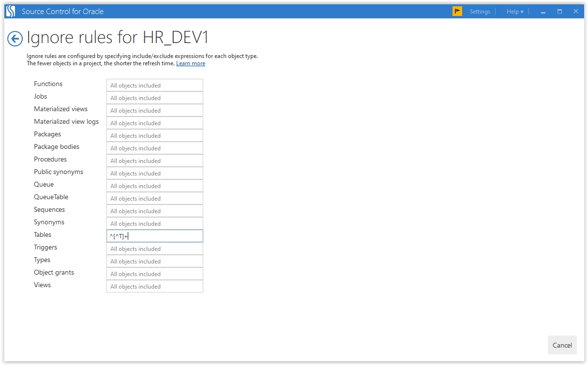The height and width of the screenshot is (365, 588).
Task: Open Settings in the title bar
Action: tap(480, 12)
